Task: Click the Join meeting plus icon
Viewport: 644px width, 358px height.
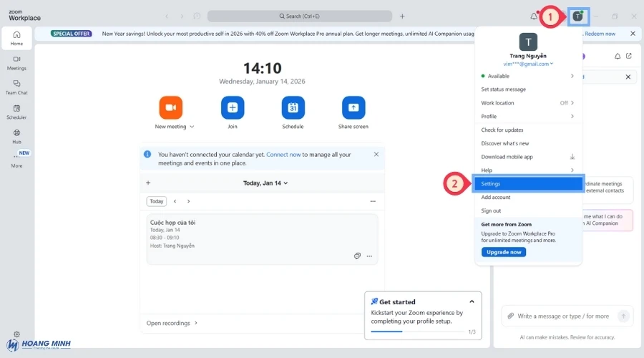Action: point(233,107)
